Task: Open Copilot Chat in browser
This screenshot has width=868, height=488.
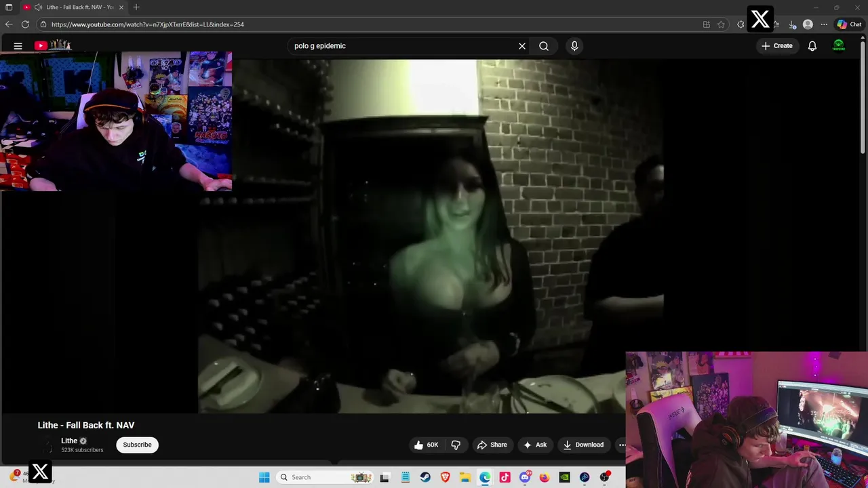Action: pos(849,24)
